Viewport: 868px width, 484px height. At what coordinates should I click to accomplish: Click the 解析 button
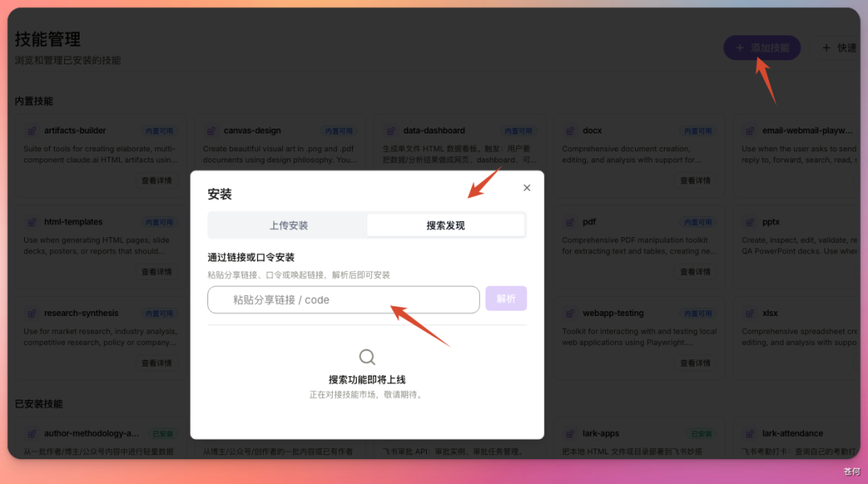point(506,298)
